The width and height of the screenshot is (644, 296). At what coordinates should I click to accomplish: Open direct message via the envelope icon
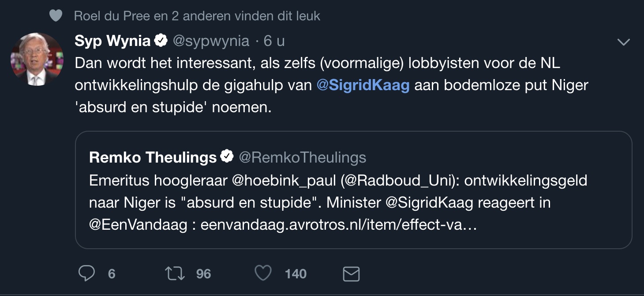351,273
